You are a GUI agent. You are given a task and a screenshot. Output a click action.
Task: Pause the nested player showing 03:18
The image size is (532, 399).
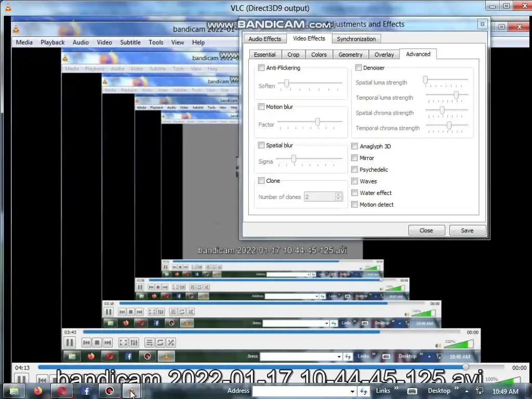109,312
